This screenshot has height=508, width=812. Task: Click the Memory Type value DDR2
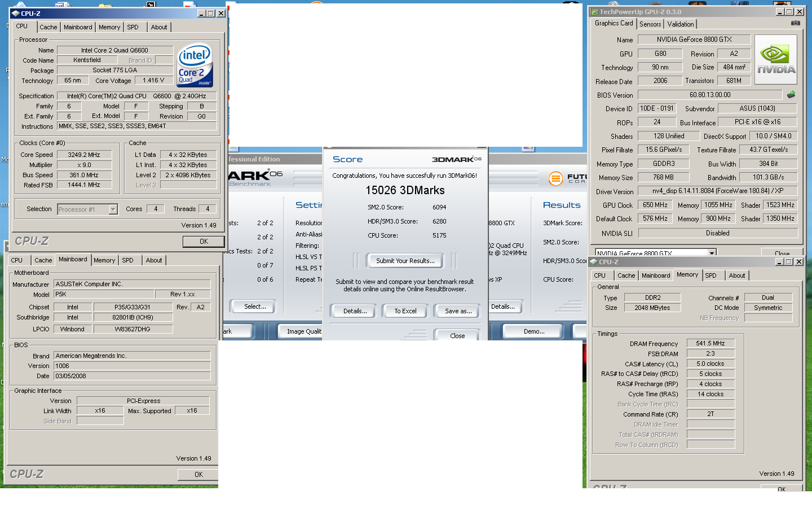pyautogui.click(x=653, y=297)
